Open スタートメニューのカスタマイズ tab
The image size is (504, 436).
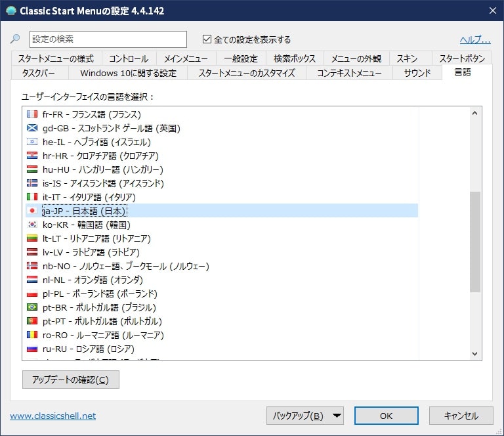pos(247,73)
